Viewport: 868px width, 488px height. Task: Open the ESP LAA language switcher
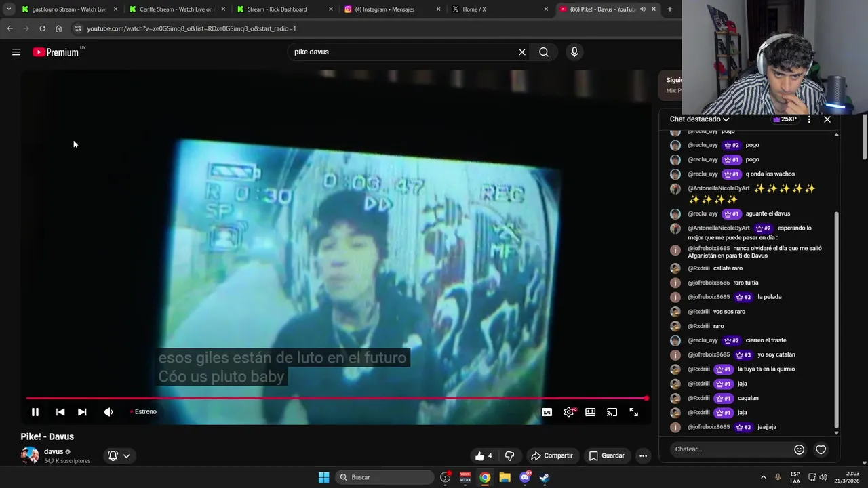(x=795, y=477)
